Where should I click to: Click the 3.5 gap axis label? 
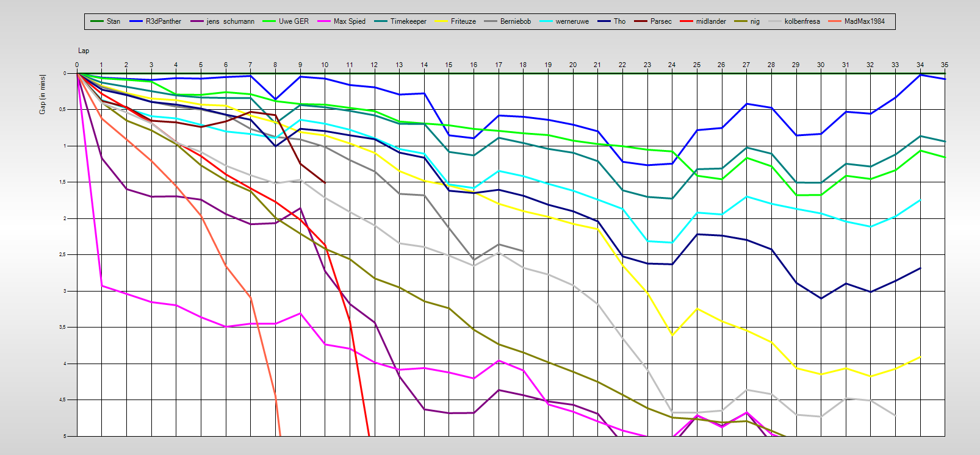pos(63,328)
